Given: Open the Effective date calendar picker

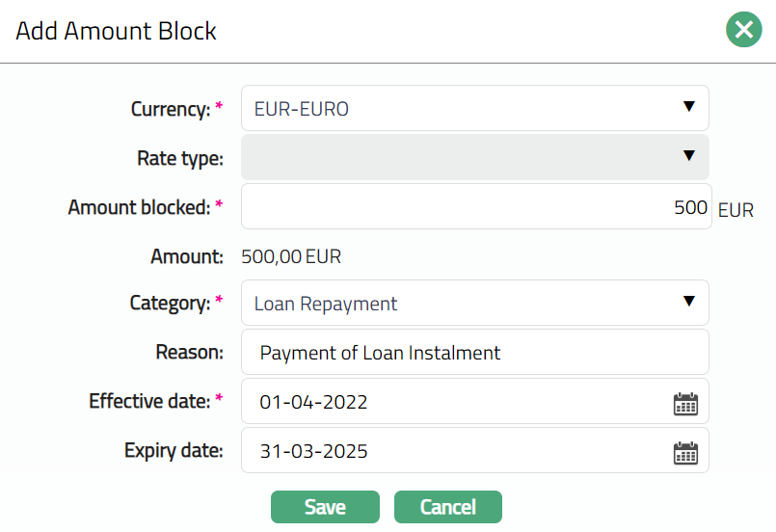Looking at the screenshot, I should [x=684, y=403].
